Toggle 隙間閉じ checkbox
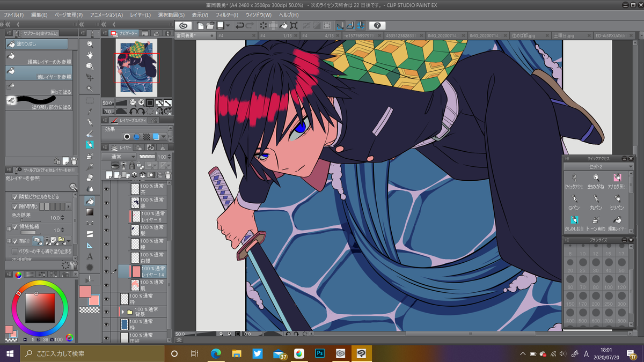The height and width of the screenshot is (362, 644). click(x=15, y=206)
